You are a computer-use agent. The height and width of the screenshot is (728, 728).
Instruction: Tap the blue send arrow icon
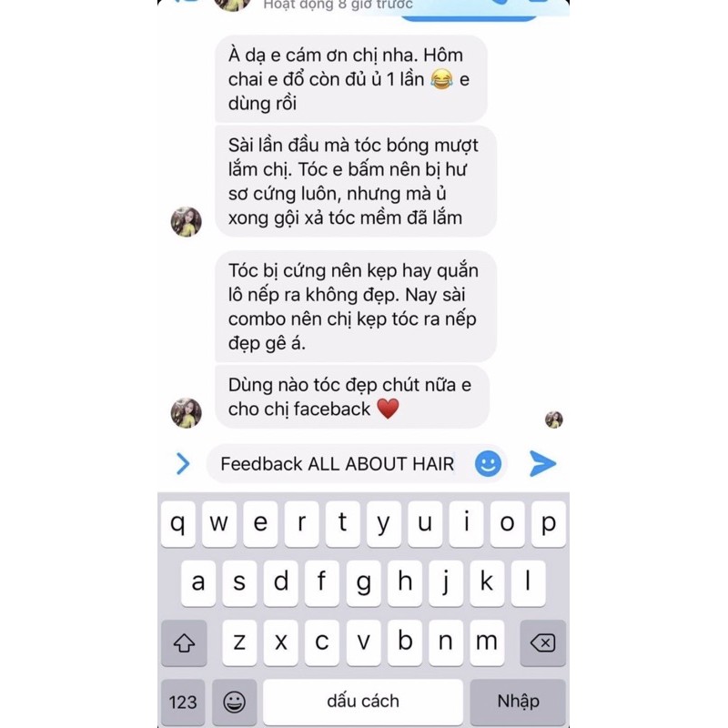pyautogui.click(x=542, y=463)
